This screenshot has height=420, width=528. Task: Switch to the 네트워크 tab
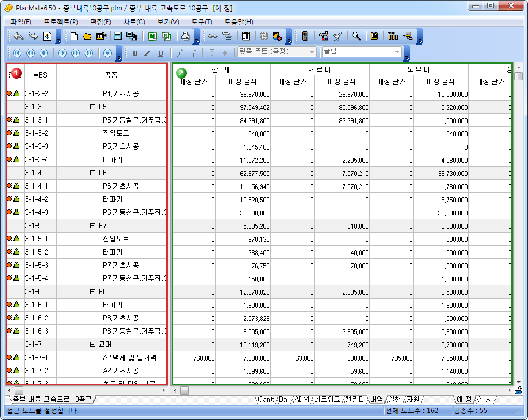click(328, 399)
